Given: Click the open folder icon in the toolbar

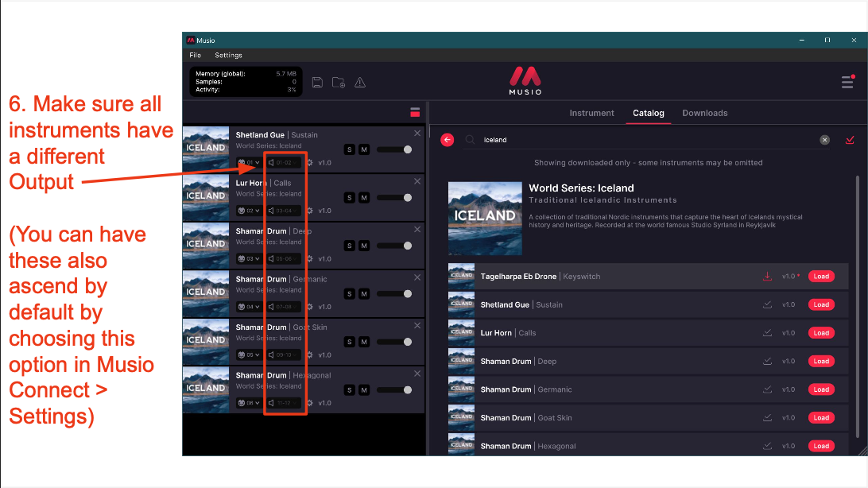Looking at the screenshot, I should (x=339, y=83).
